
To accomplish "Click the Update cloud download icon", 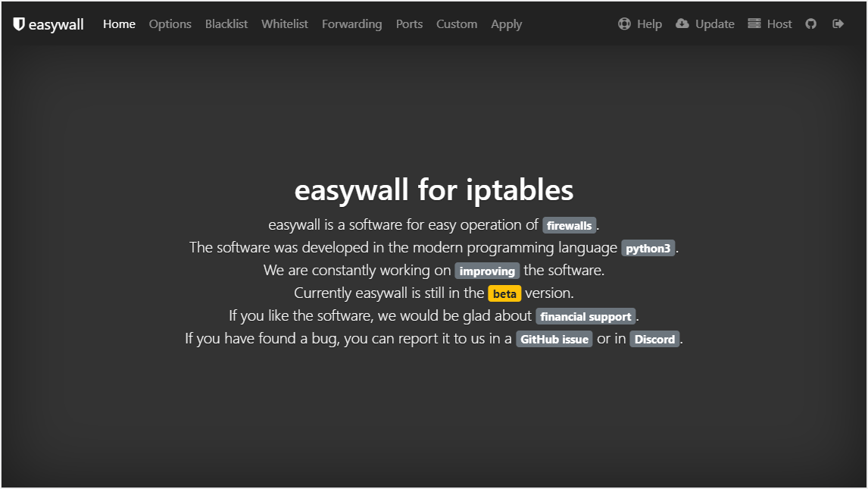I will pyautogui.click(x=682, y=24).
